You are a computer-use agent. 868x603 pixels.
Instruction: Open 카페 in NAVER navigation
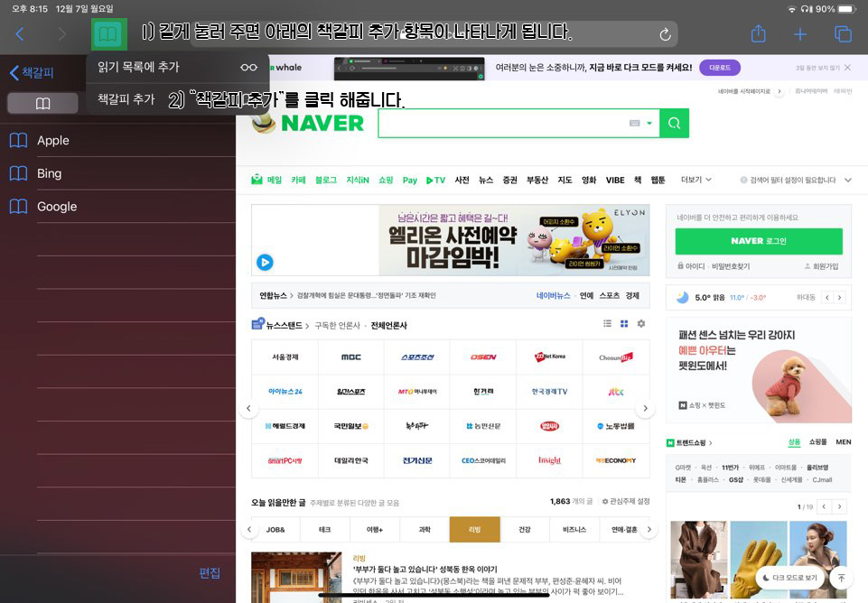(x=298, y=180)
